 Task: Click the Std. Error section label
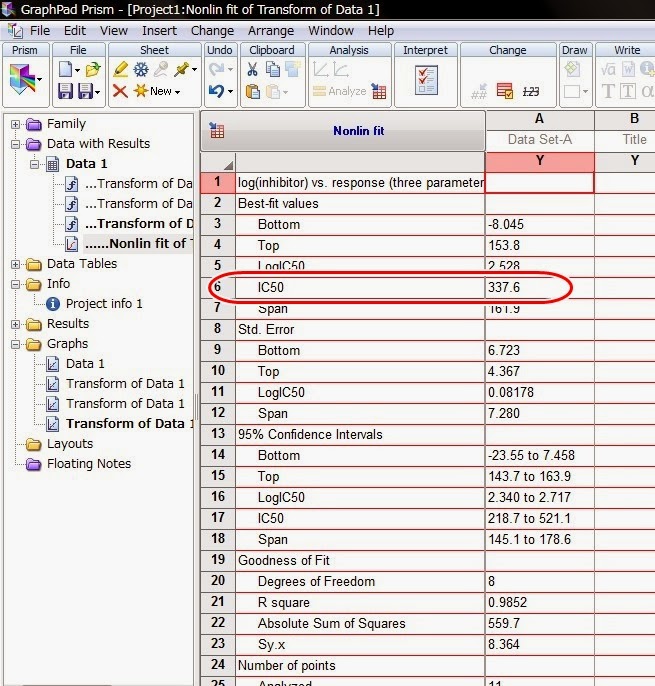[x=266, y=329]
